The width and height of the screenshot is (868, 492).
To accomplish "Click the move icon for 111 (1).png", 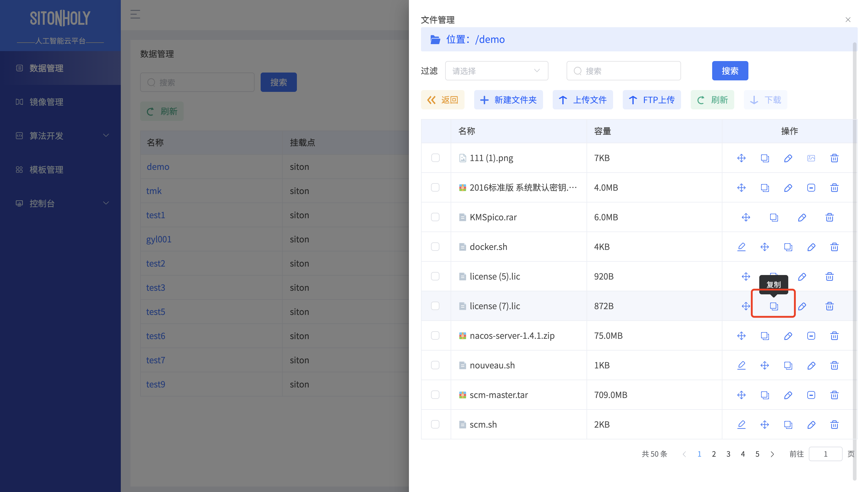I will click(741, 158).
